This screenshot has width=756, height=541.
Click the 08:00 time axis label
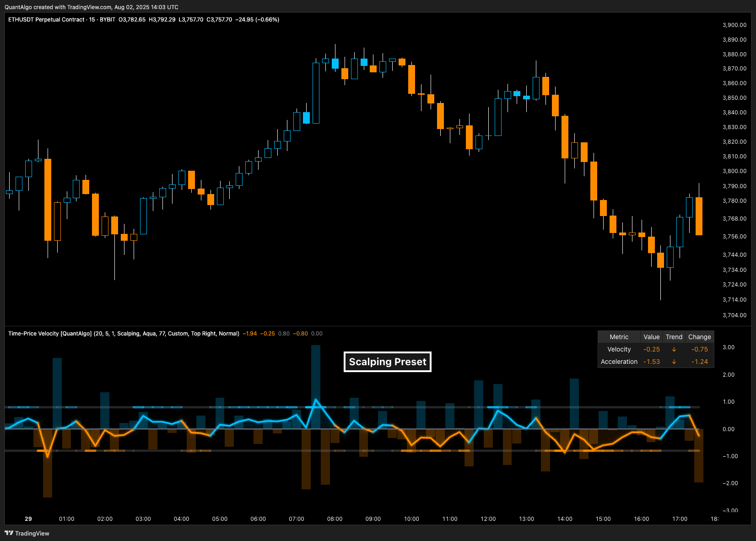(x=335, y=519)
